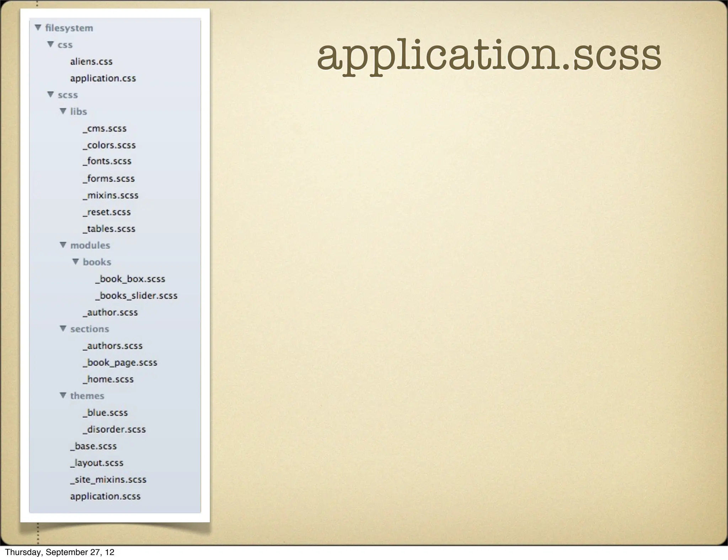Collapse the scss folder disclosure triangle

51,94
